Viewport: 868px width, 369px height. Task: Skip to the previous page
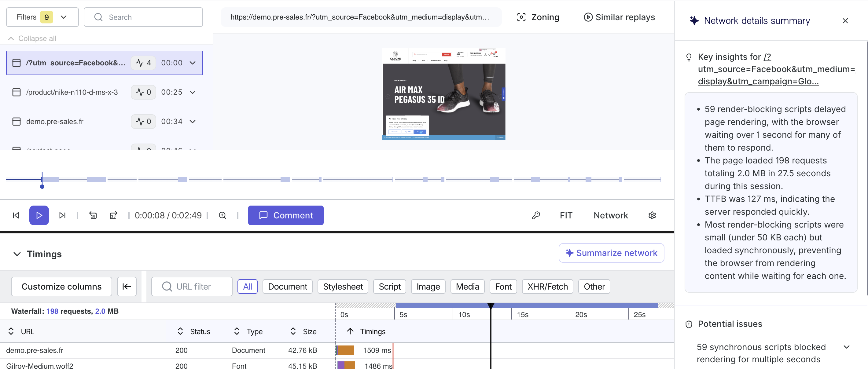click(x=16, y=215)
